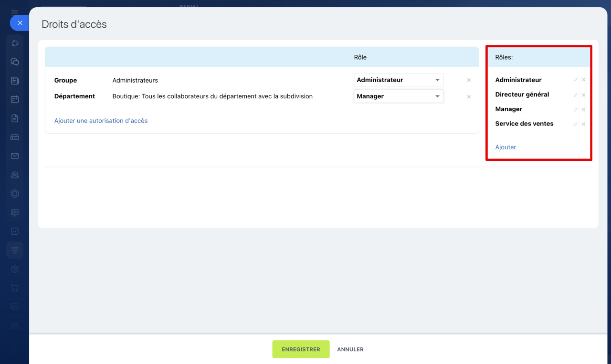Open the calendar icon in left sidebar
This screenshot has width=611, height=364.
(x=15, y=99)
